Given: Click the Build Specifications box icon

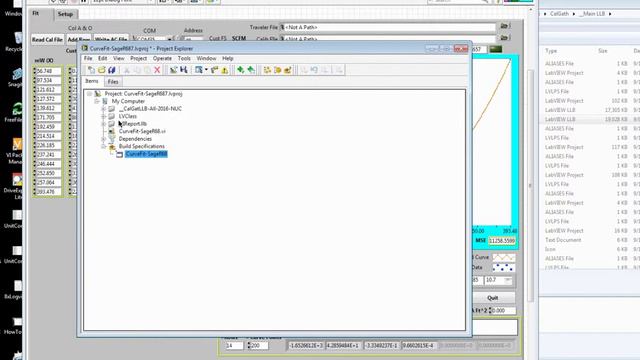Looking at the screenshot, I should (111, 147).
